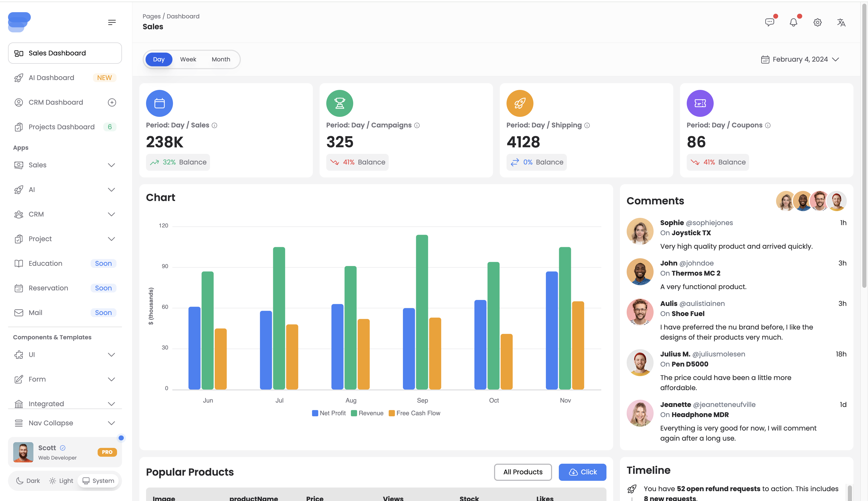Click info icon beside Coupons label
This screenshot has width=868, height=501.
(768, 125)
